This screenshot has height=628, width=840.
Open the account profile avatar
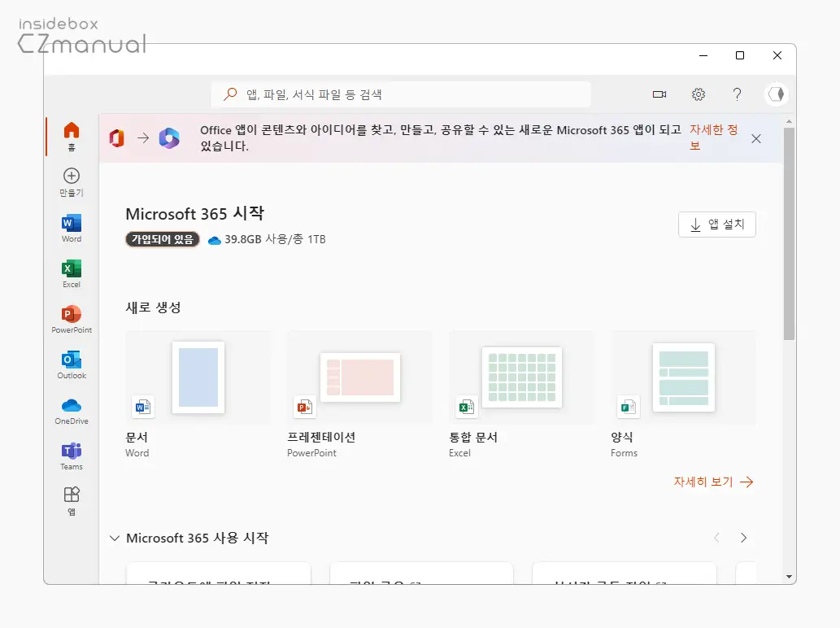tap(776, 94)
